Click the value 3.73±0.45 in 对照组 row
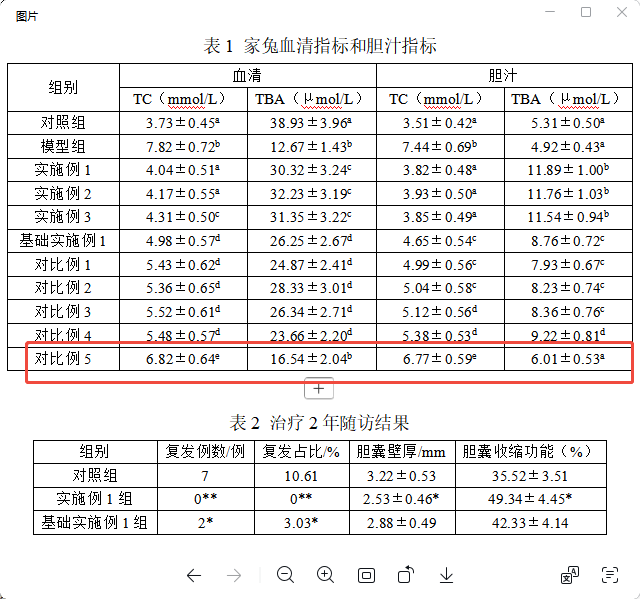This screenshot has height=599, width=640. 183,123
